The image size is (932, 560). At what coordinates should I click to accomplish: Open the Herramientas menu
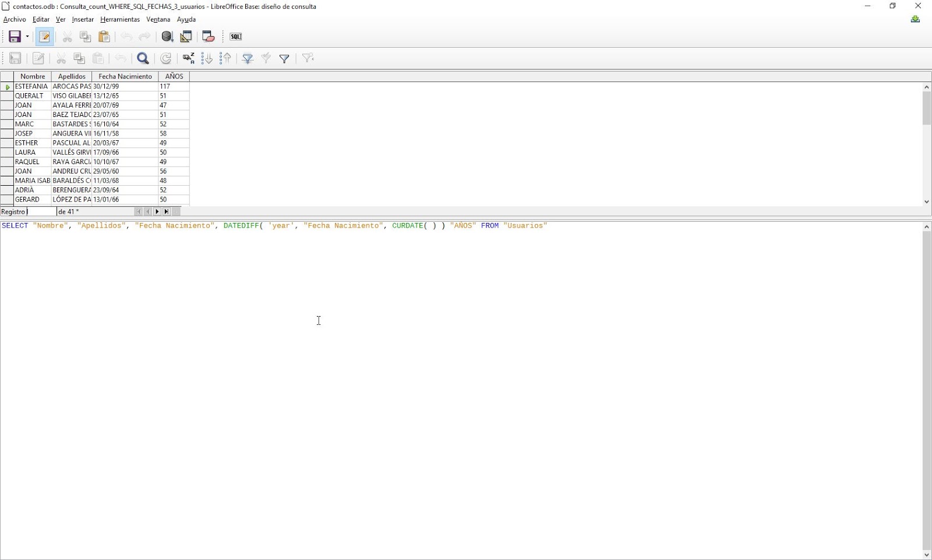[120, 19]
